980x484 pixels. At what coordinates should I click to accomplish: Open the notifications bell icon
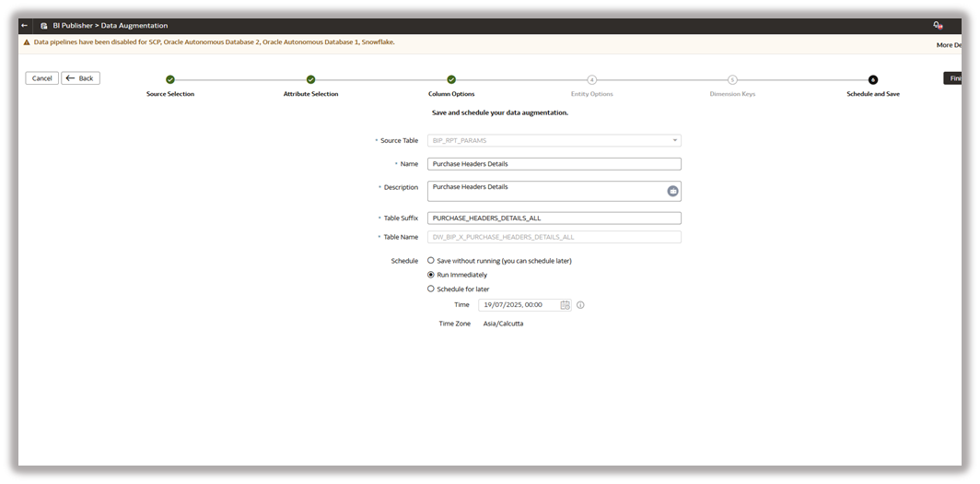(x=937, y=26)
